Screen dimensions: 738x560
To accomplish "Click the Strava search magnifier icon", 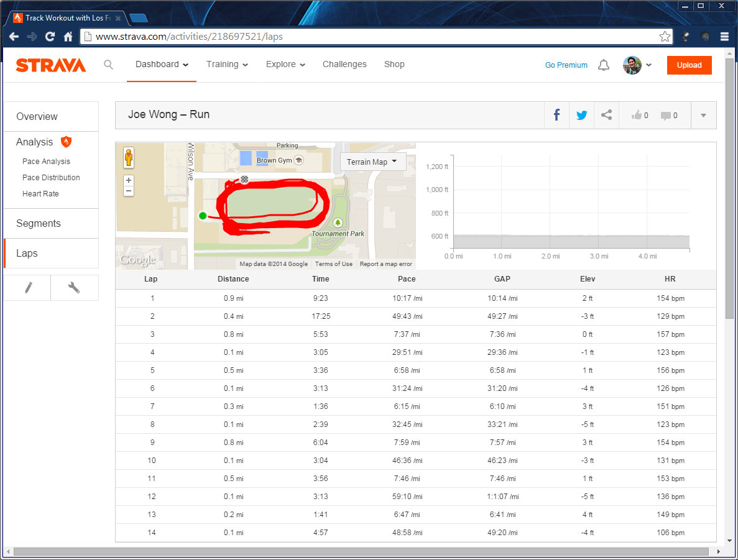I will click(109, 65).
